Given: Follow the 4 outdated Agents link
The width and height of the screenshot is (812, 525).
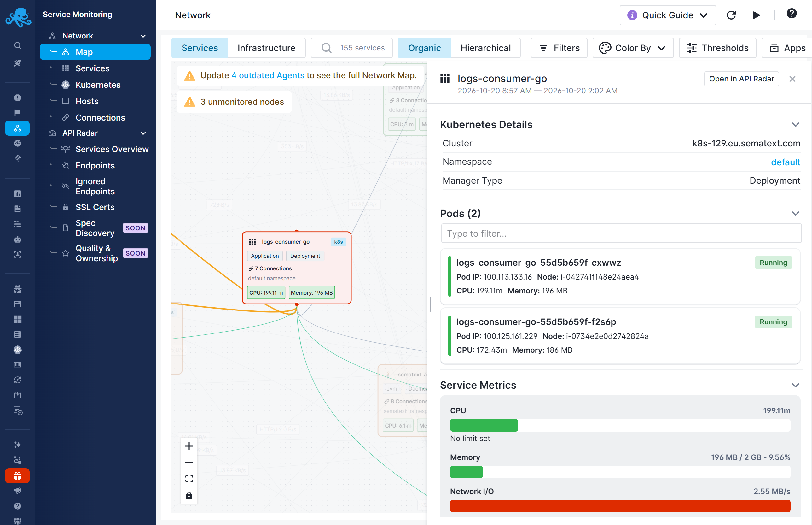Looking at the screenshot, I should pyautogui.click(x=268, y=75).
